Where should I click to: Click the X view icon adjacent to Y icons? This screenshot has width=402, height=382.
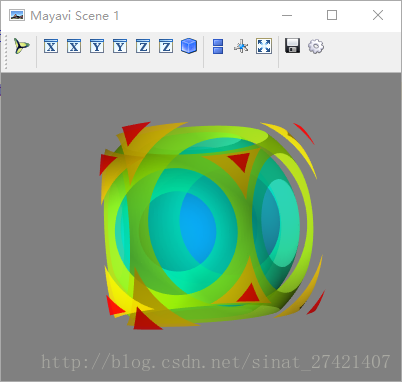74,46
